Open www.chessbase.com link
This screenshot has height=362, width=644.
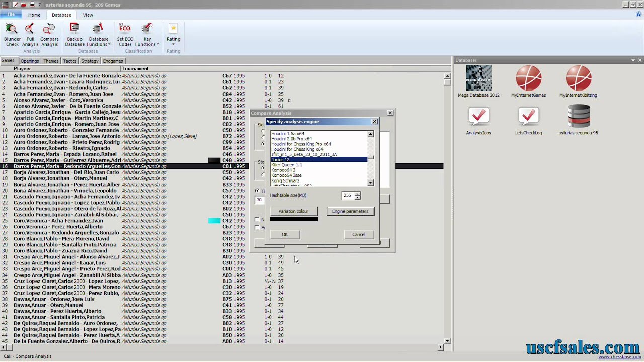[619, 357]
